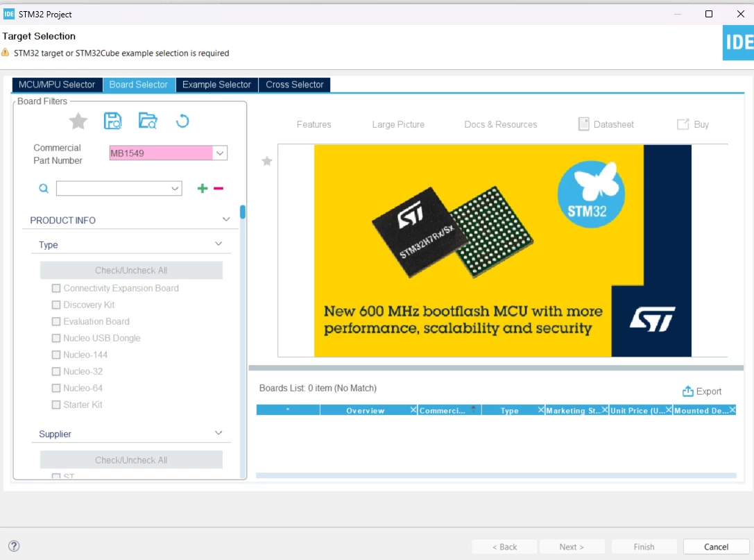Export the boards list
754x560 pixels.
(702, 391)
